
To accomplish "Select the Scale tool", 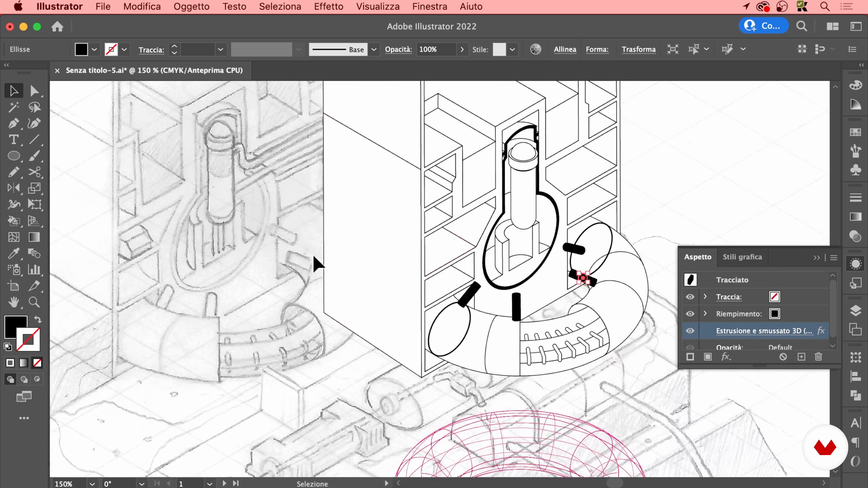I will pos(34,188).
